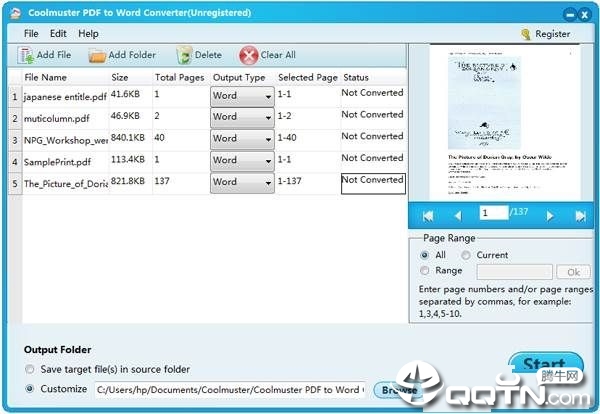Go to previous preview page
Screen dimensions: 600x414
[x=458, y=216]
